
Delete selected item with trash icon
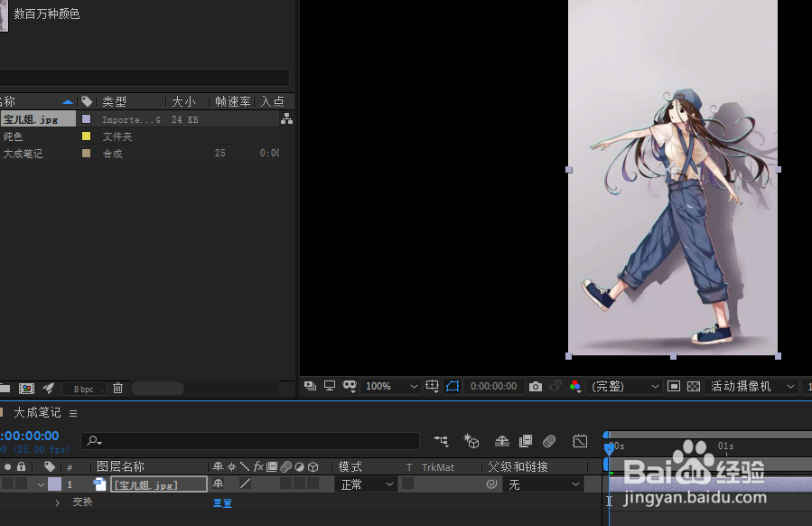(x=118, y=388)
